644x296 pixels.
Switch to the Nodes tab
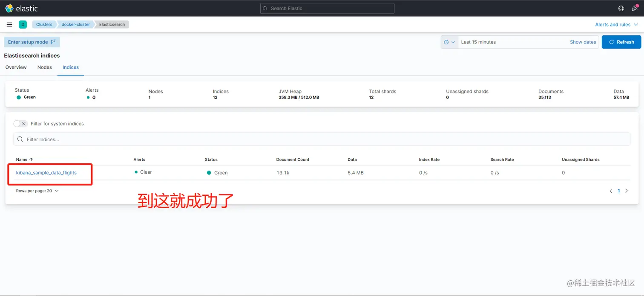[45, 67]
